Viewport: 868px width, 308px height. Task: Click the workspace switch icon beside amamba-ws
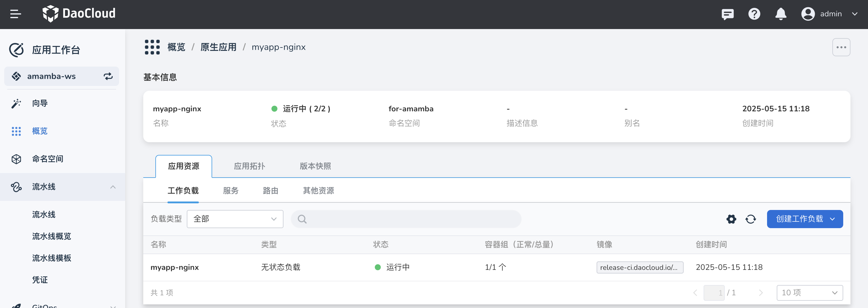pyautogui.click(x=108, y=76)
